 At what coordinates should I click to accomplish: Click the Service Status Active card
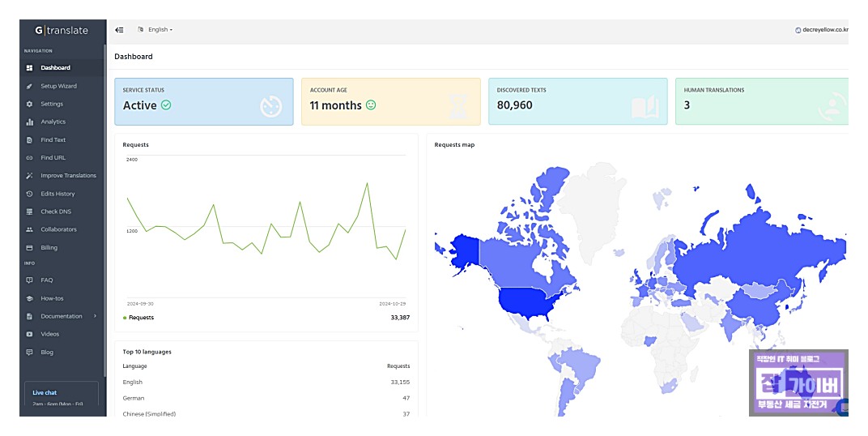pos(204,101)
